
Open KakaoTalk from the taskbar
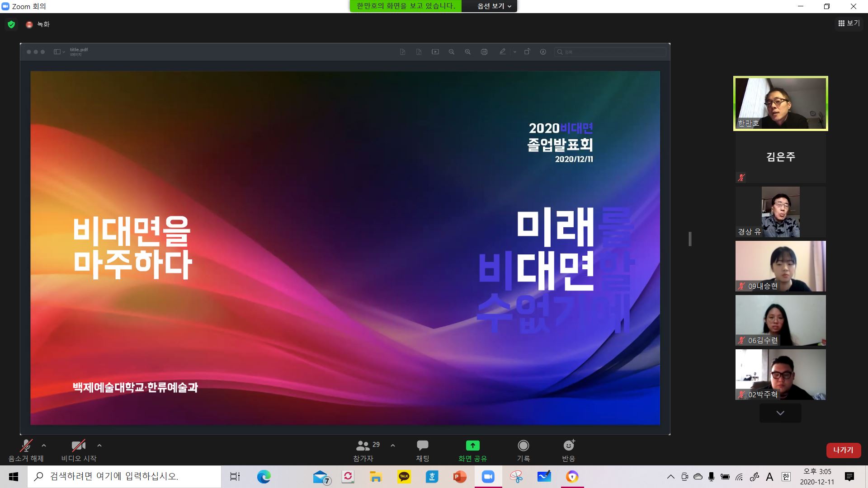coord(404,477)
